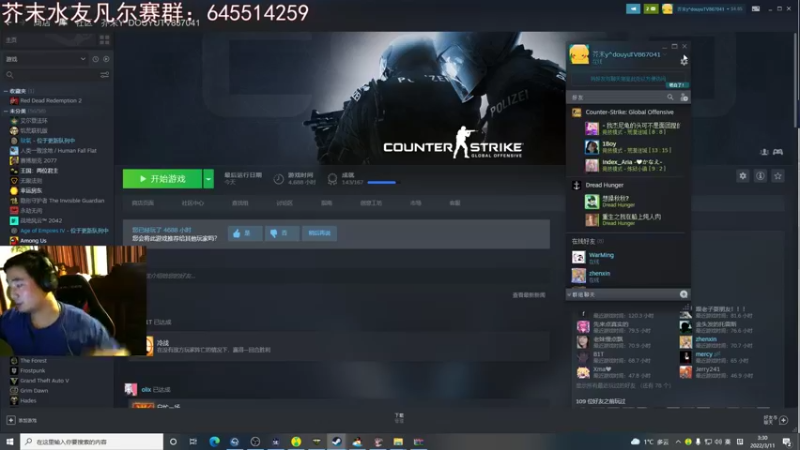Viewport: 800px width, 450px height.
Task: Open friends and chat button at bottom right
Action: [x=776, y=419]
